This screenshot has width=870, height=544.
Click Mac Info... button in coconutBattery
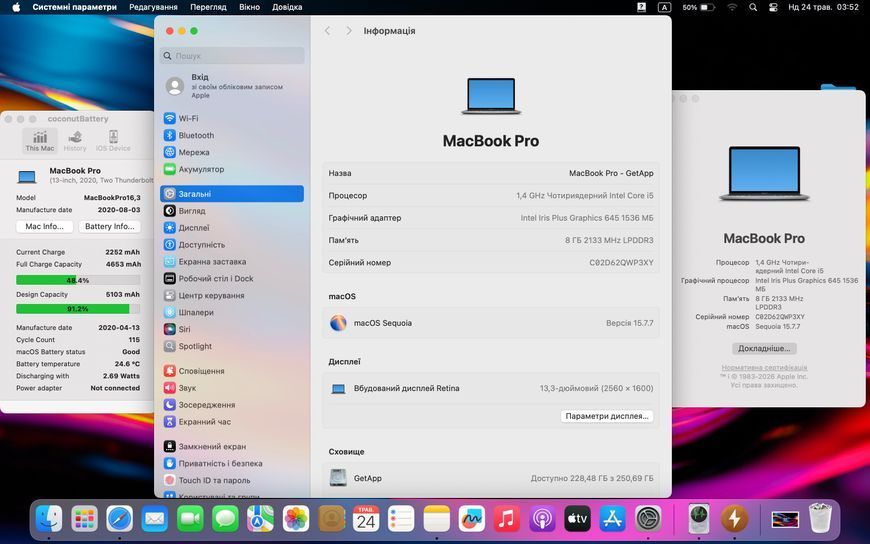pyautogui.click(x=44, y=226)
